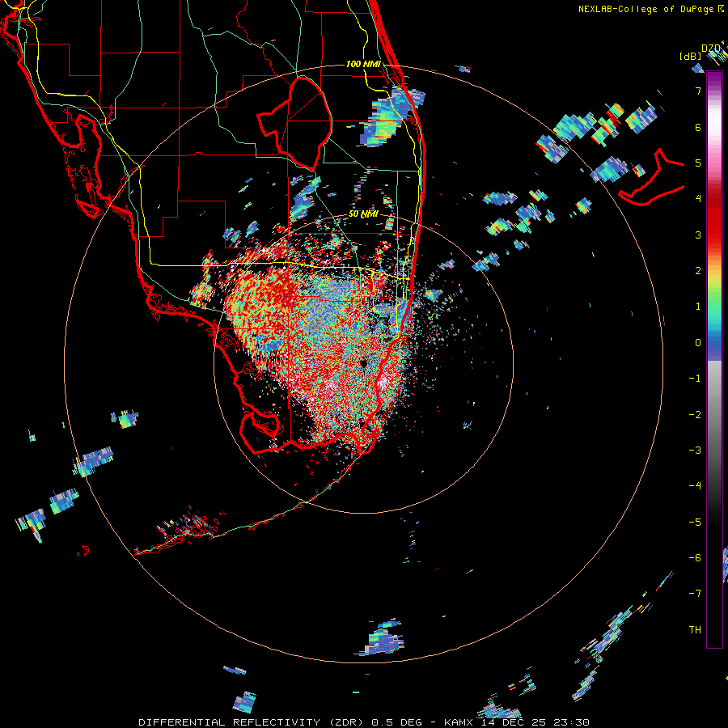Image resolution: width=728 pixels, height=728 pixels.
Task: Click the -3 value on the scale
Action: [695, 450]
